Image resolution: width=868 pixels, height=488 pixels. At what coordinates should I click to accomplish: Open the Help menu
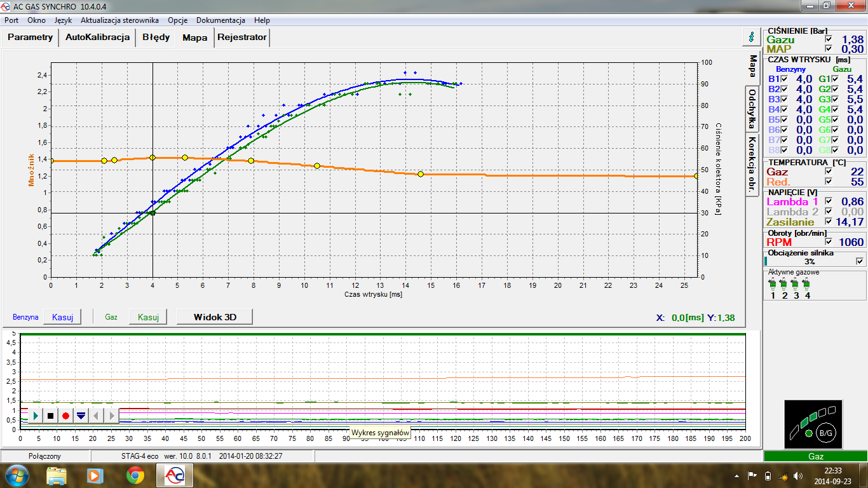coord(262,20)
